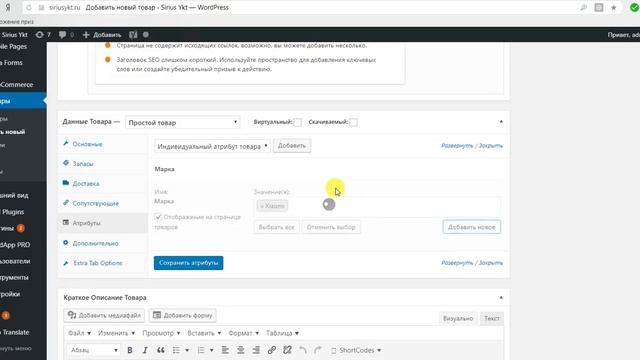The height and width of the screenshot is (360, 640).
Task: Click the bulleted list icon
Action: [x=176, y=350]
